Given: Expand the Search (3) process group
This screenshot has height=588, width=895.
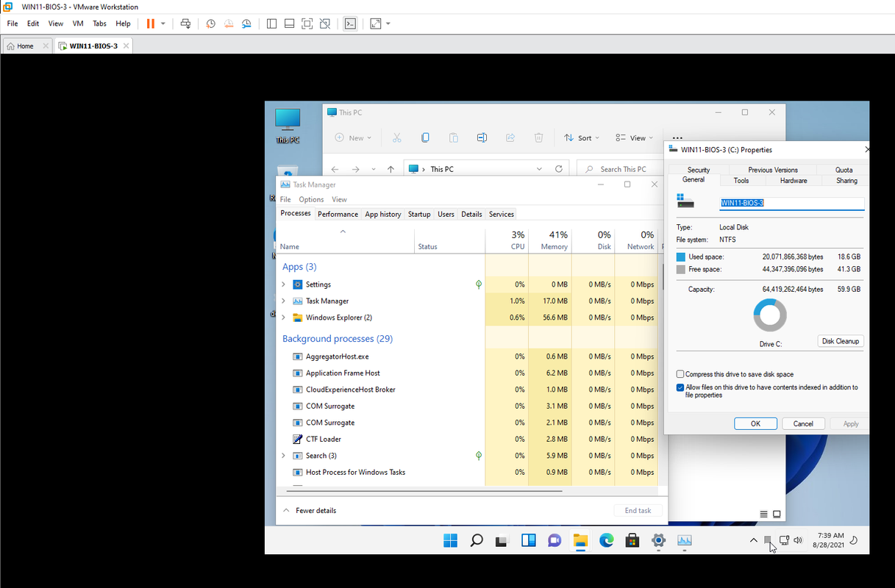Looking at the screenshot, I should coord(283,456).
